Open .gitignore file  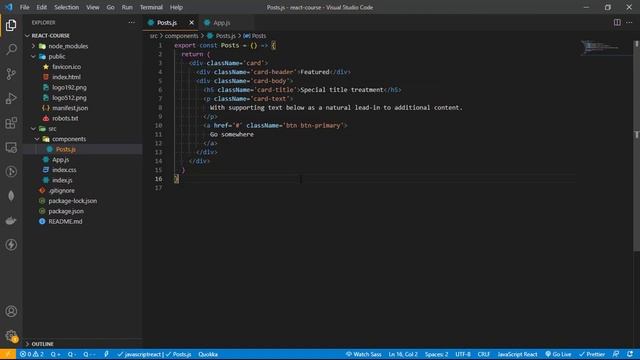click(x=61, y=191)
